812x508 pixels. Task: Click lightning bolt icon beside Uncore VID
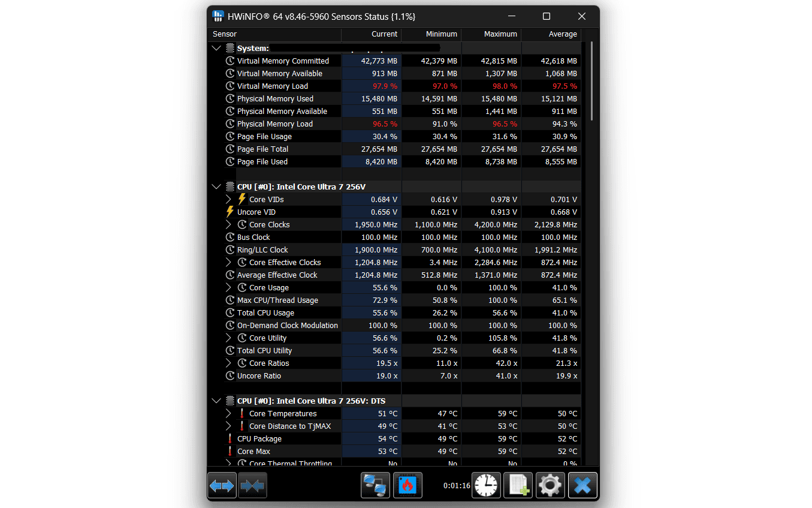230,212
